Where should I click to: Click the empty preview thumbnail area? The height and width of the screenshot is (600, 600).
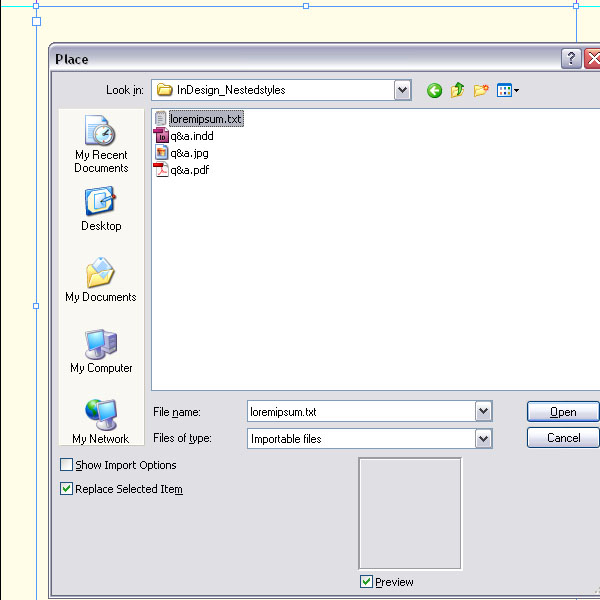point(410,514)
